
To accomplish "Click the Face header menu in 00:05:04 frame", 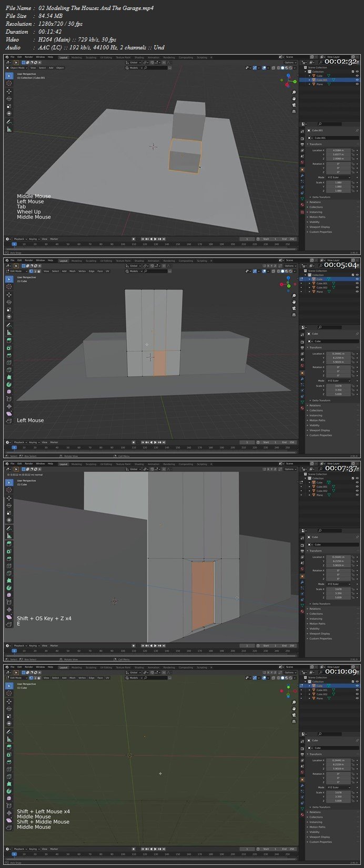I will [x=99, y=271].
